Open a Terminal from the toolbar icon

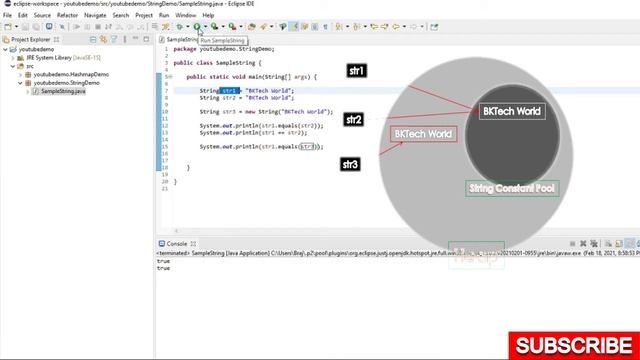[x=49, y=27]
